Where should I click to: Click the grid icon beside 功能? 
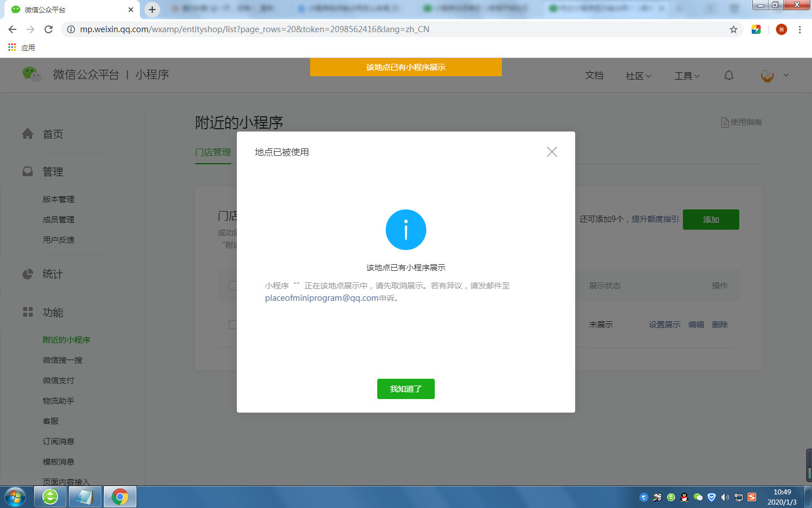click(x=28, y=312)
